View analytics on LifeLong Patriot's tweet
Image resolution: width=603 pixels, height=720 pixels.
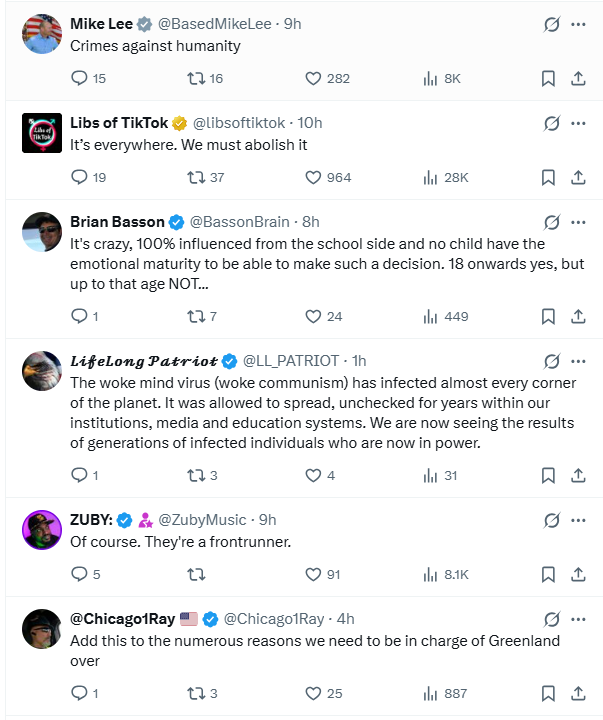[431, 475]
